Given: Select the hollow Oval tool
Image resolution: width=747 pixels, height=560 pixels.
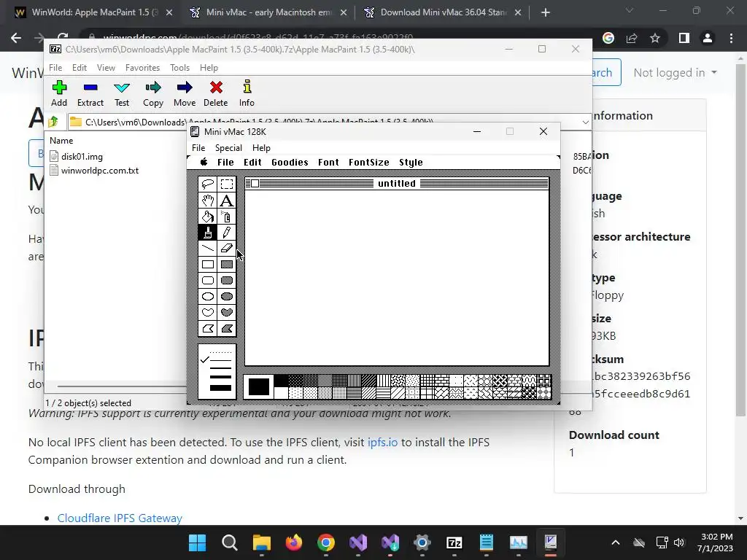Looking at the screenshot, I should pyautogui.click(x=208, y=296).
